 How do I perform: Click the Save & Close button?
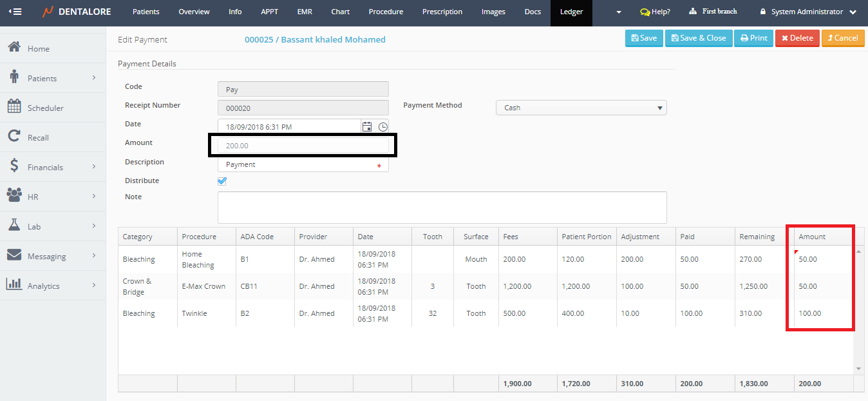coord(698,38)
